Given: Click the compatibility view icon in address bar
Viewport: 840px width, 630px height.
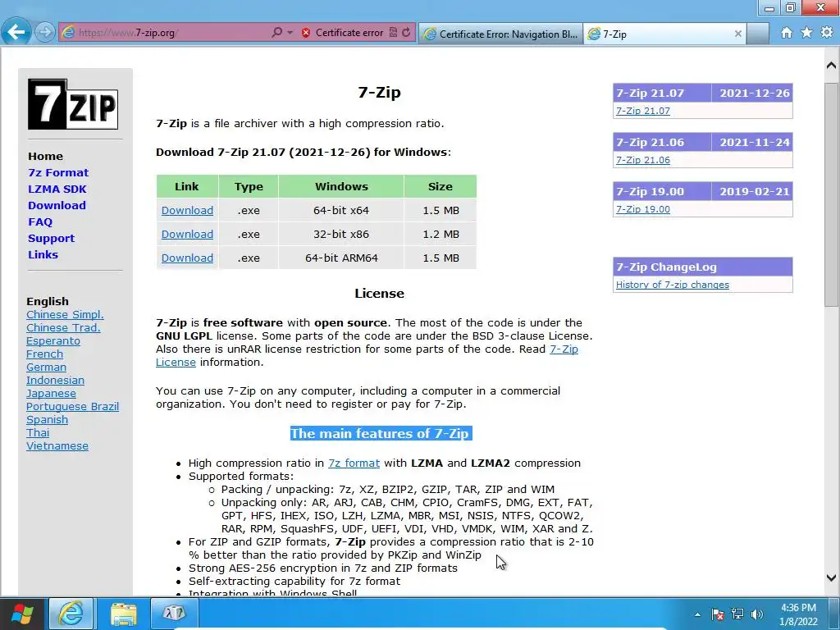Looking at the screenshot, I should tap(393, 32).
